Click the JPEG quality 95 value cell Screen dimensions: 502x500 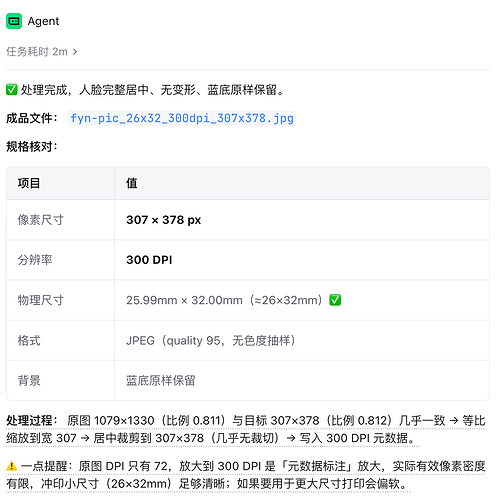(302, 340)
